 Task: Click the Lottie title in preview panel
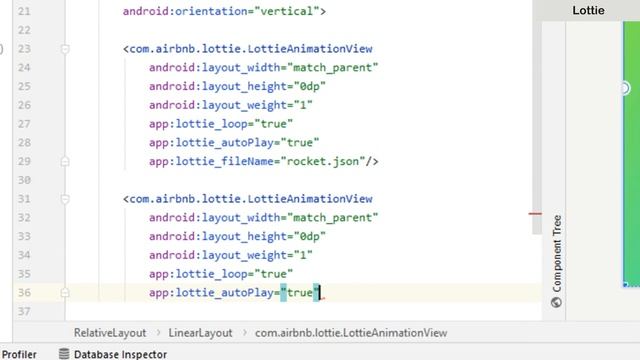(x=588, y=11)
